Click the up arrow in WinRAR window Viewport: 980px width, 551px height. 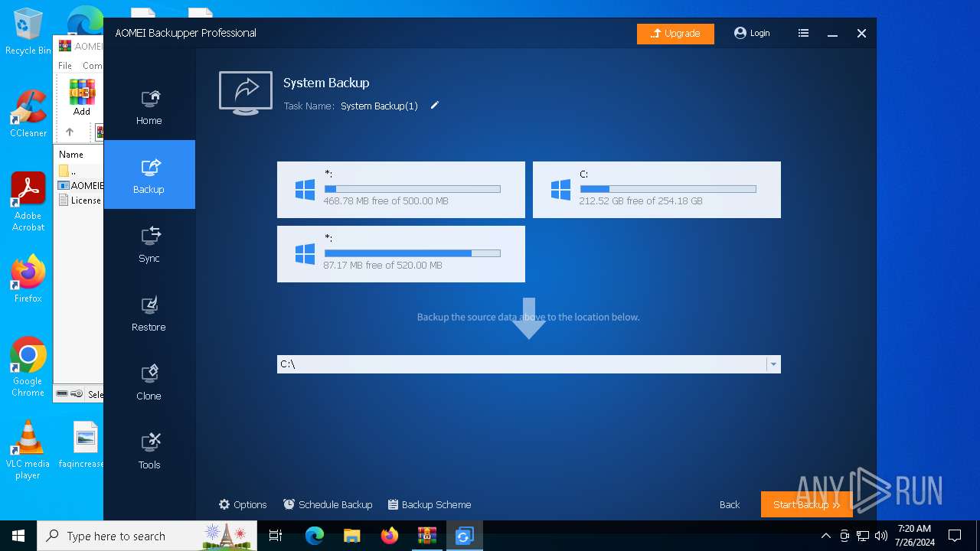point(69,132)
